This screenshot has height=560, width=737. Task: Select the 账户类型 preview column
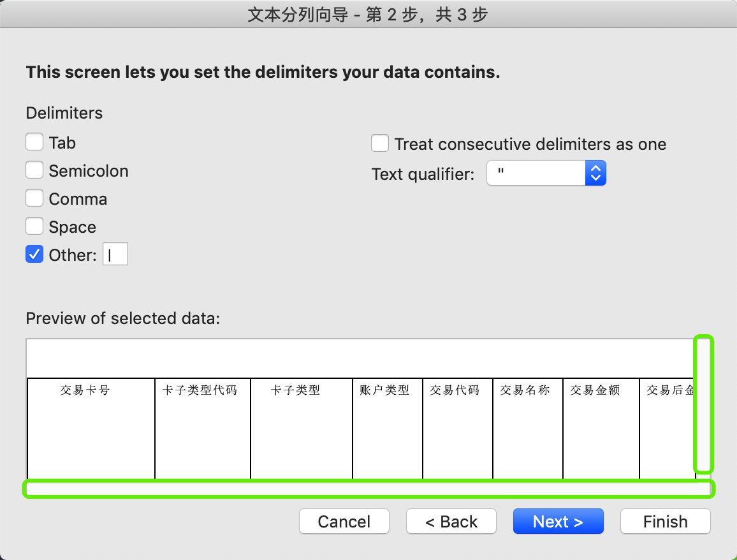tap(388, 427)
